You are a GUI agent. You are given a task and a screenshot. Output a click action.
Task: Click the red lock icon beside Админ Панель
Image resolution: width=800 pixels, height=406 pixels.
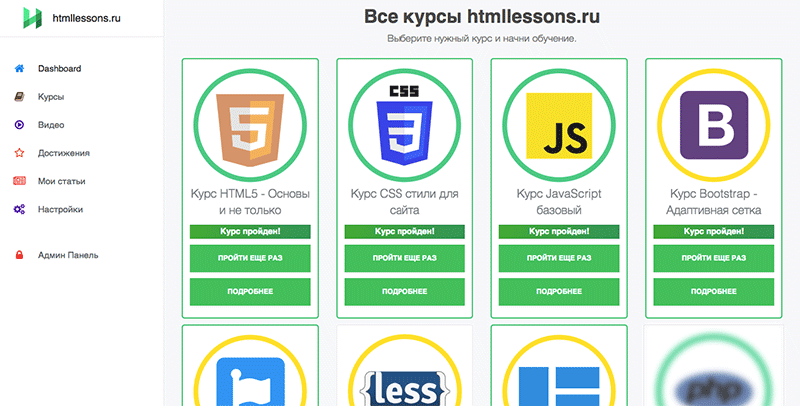19,255
